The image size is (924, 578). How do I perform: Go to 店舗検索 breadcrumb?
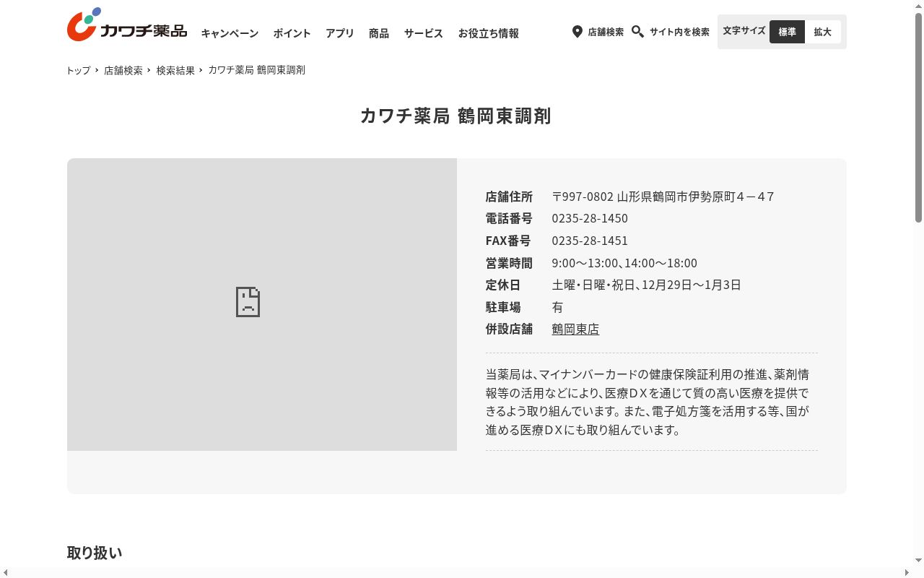click(123, 70)
